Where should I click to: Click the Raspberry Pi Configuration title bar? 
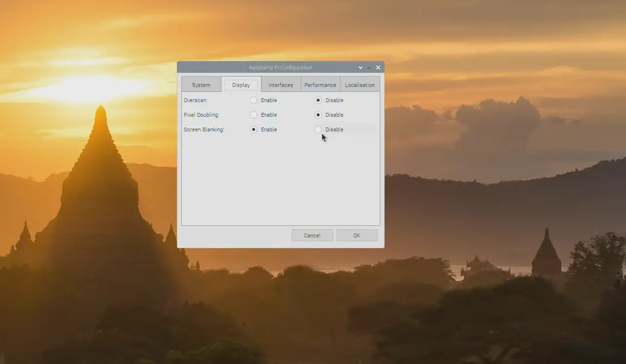281,67
